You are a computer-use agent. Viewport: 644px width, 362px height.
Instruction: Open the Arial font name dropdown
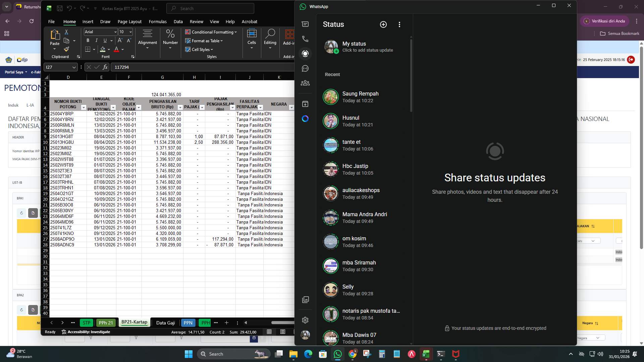point(115,32)
